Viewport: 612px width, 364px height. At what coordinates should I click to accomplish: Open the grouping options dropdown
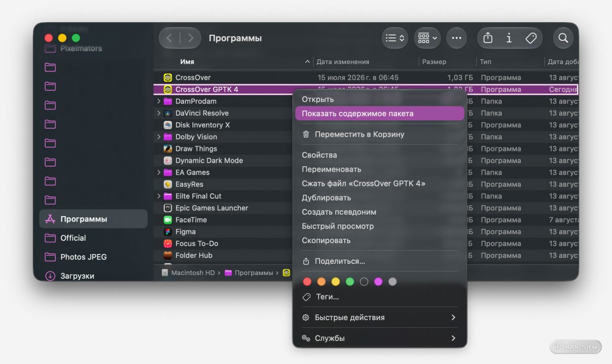428,38
